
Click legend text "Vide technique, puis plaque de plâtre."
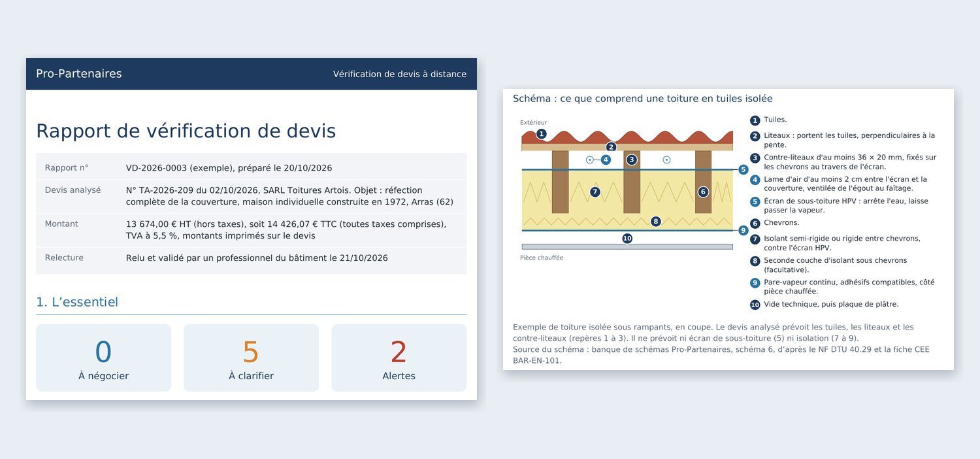831,304
